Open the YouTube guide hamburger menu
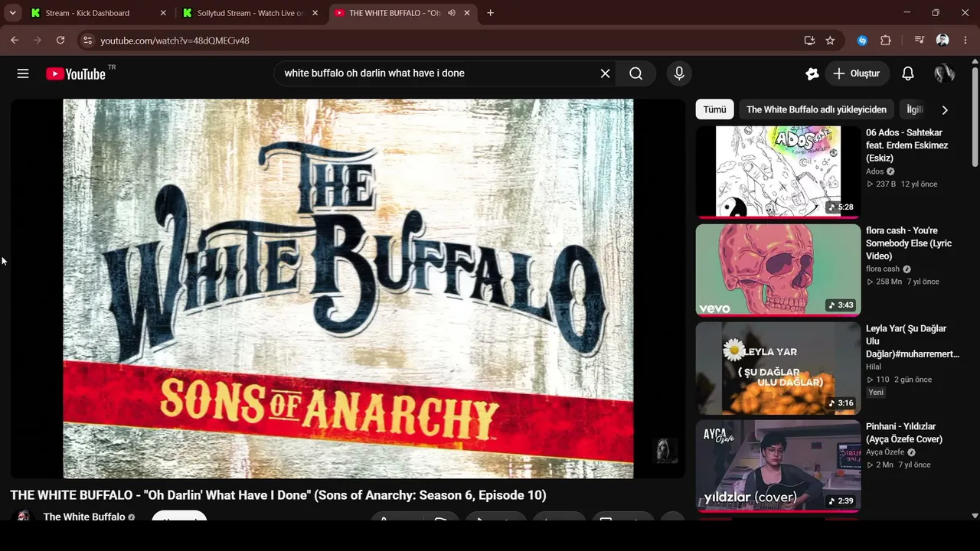Image resolution: width=980 pixels, height=551 pixels. (x=23, y=73)
